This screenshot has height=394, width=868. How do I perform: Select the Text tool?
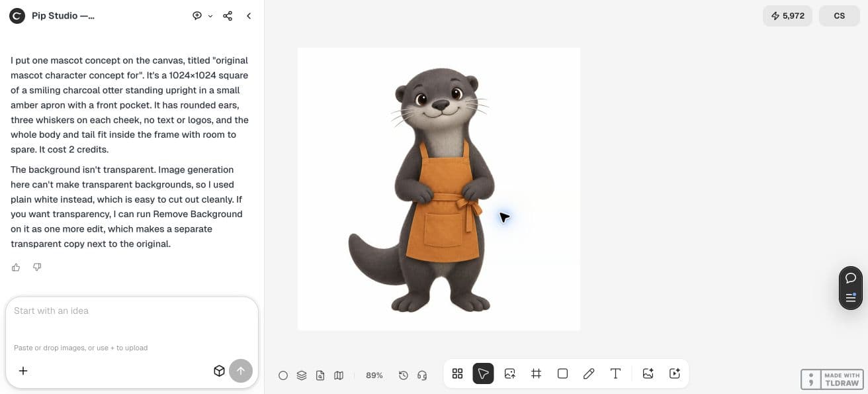[x=615, y=373]
